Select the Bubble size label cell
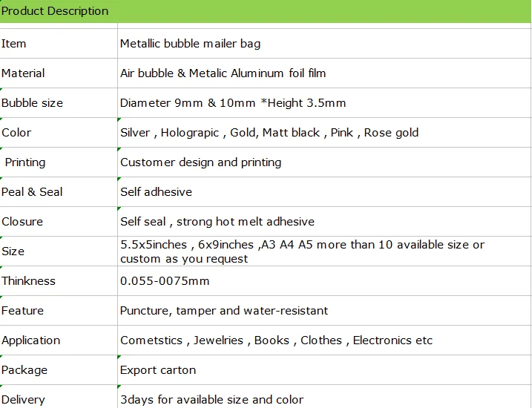Image resolution: width=532 pixels, height=408 pixels. click(32, 103)
